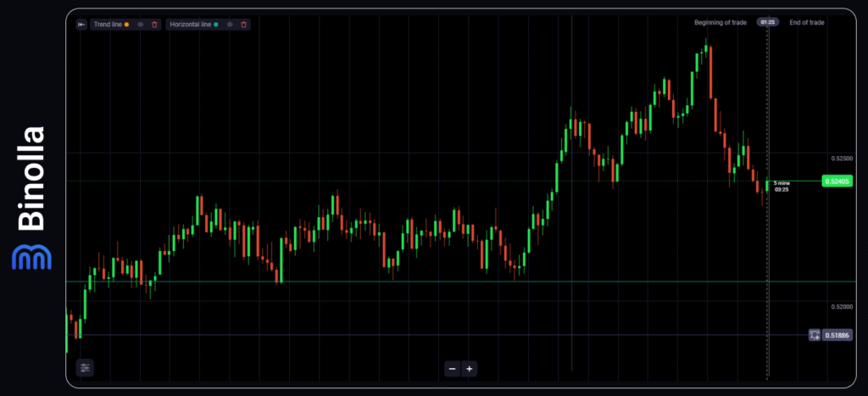Delete the Horizontal line drawing

pos(243,25)
